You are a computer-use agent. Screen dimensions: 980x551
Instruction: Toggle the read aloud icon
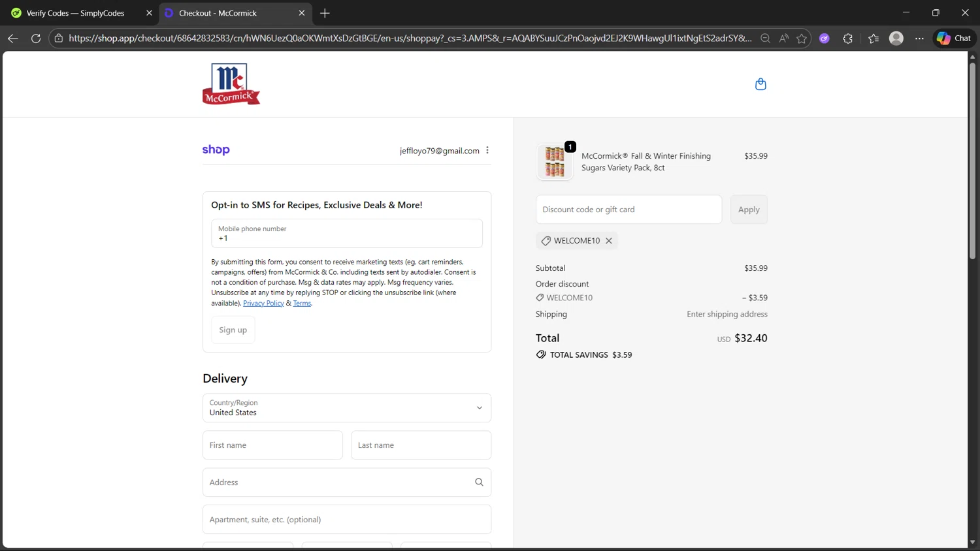(x=783, y=39)
